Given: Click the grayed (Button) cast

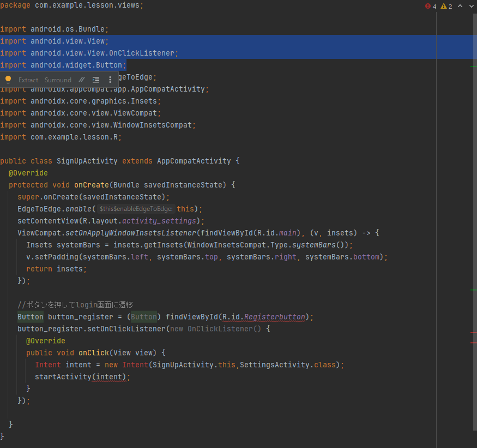Looking at the screenshot, I should [144, 317].
